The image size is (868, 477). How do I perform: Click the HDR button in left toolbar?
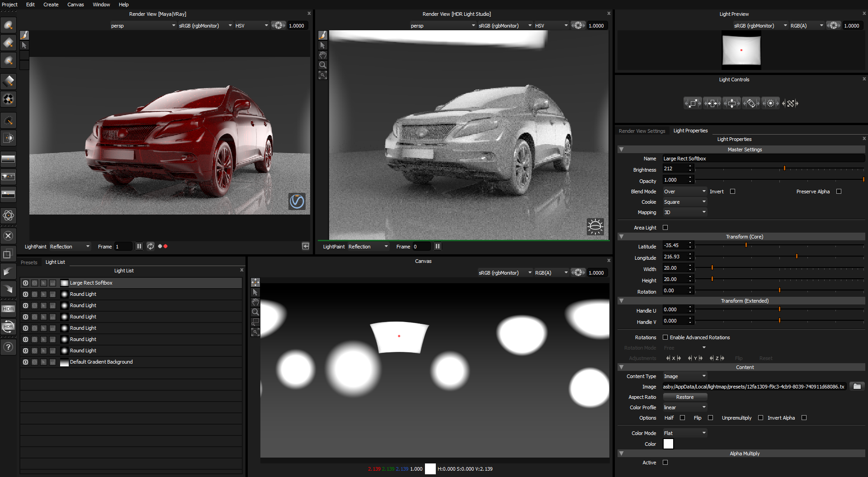9,309
